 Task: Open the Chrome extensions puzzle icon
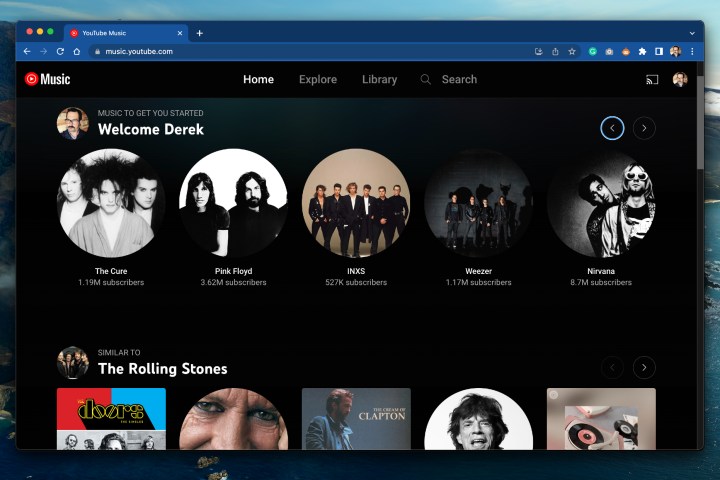[x=642, y=51]
